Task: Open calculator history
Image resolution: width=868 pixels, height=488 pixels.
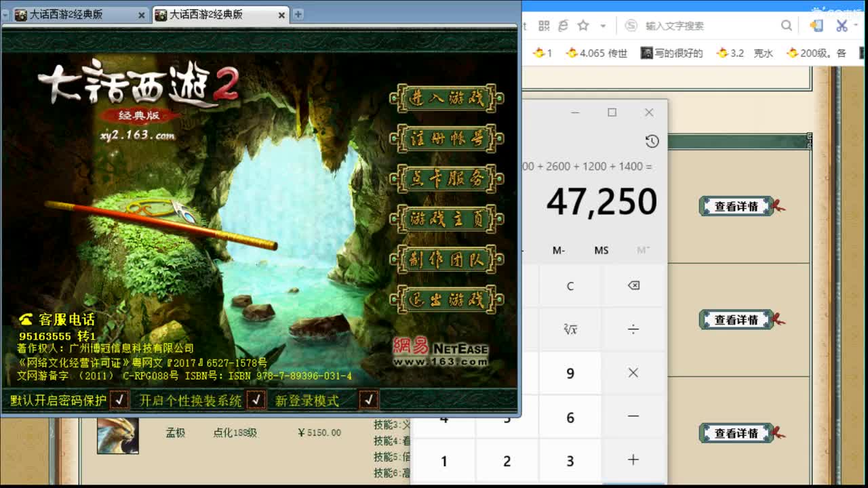Action: coord(652,141)
